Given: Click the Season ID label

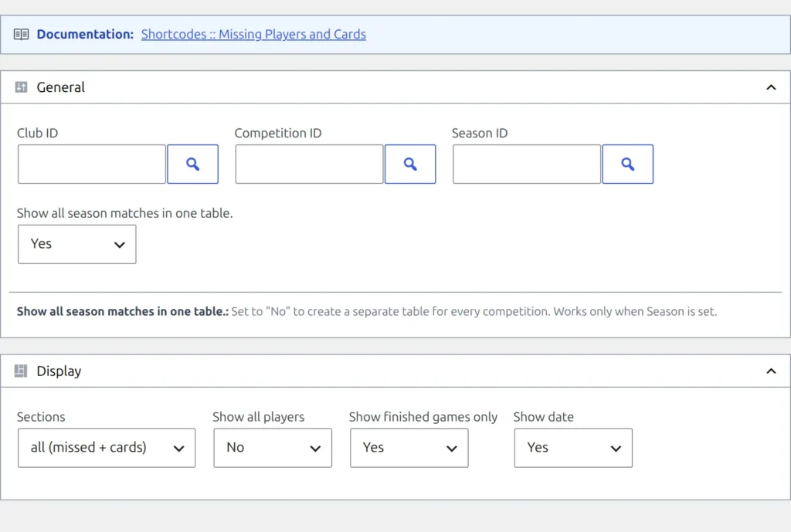Looking at the screenshot, I should coord(480,133).
